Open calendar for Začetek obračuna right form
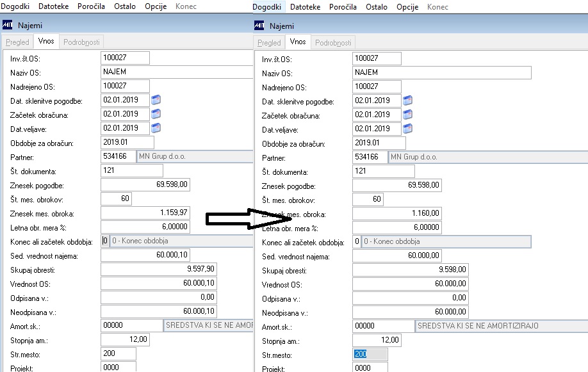This screenshot has width=588, height=372. coord(407,115)
